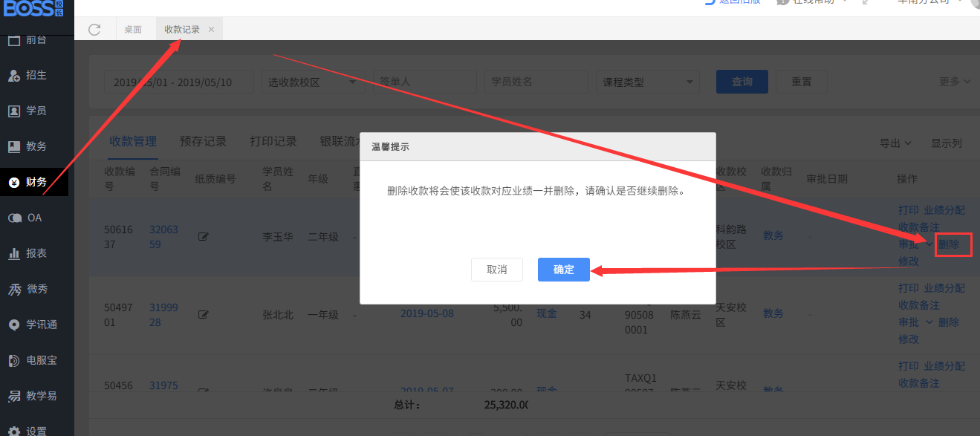Click the 学员姓名 input field

pos(536,82)
